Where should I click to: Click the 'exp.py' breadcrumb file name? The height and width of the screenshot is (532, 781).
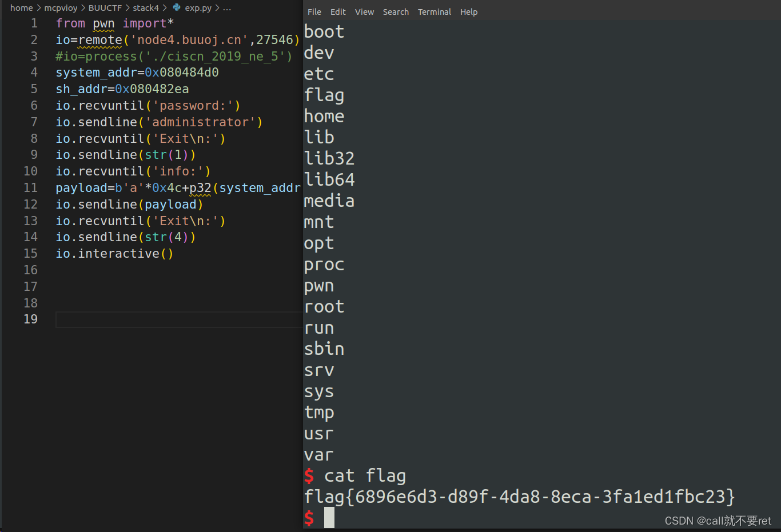coord(198,8)
